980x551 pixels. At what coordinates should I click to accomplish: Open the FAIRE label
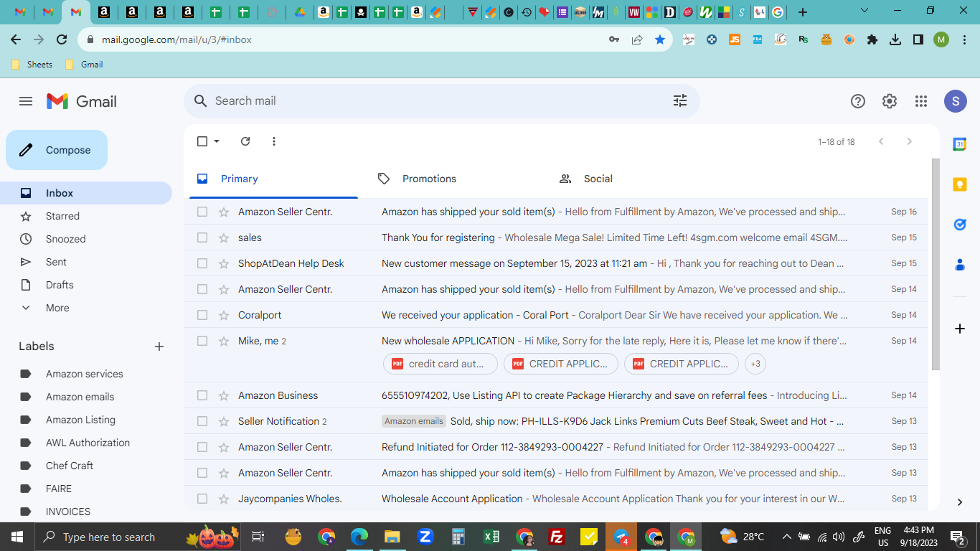point(59,489)
